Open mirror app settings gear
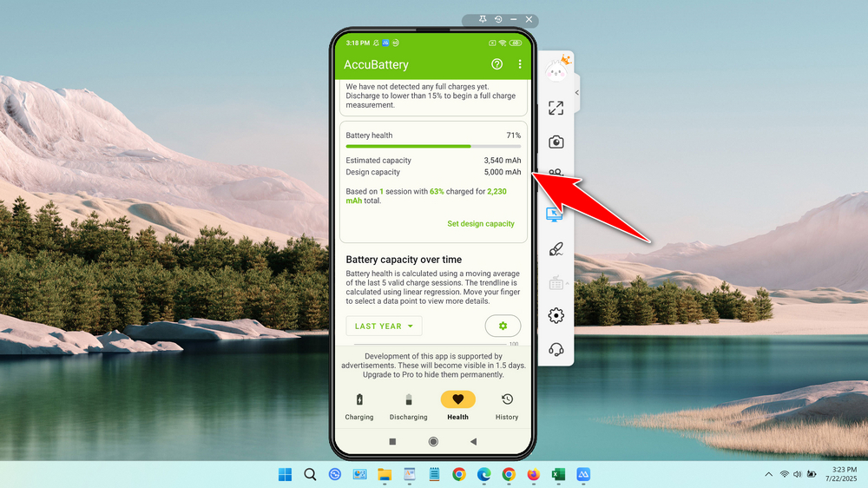 (556, 316)
